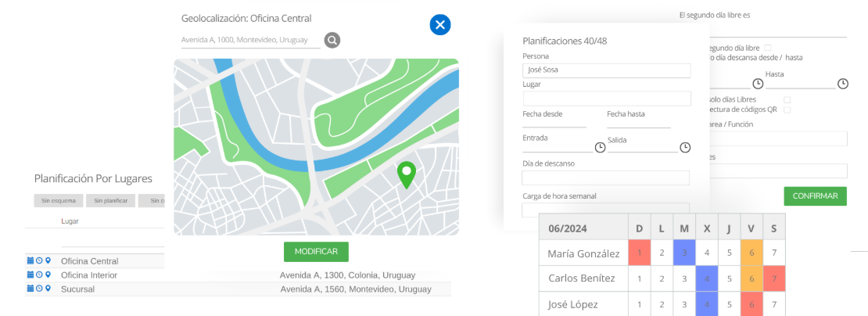Screen dimensions: 868x316
Task: Open the Persona field showing José Sosa
Action: click(607, 70)
